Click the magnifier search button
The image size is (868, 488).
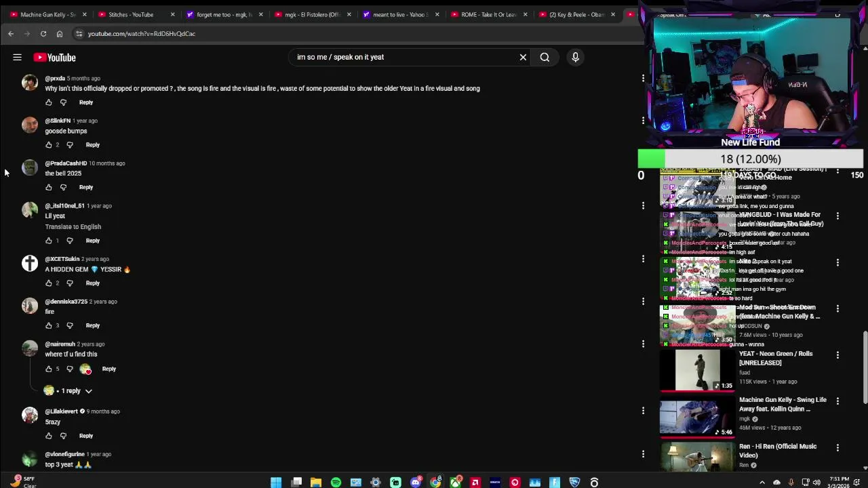[545, 57]
